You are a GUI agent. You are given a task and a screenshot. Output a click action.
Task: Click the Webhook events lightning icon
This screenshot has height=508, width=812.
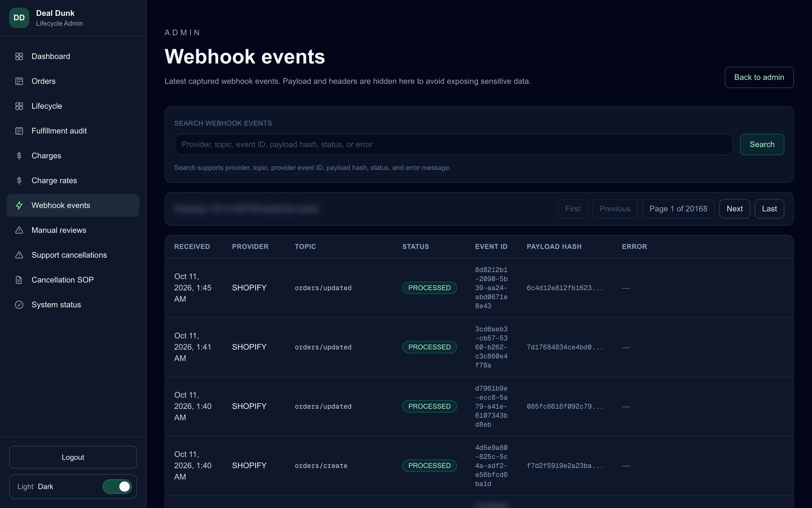(19, 206)
